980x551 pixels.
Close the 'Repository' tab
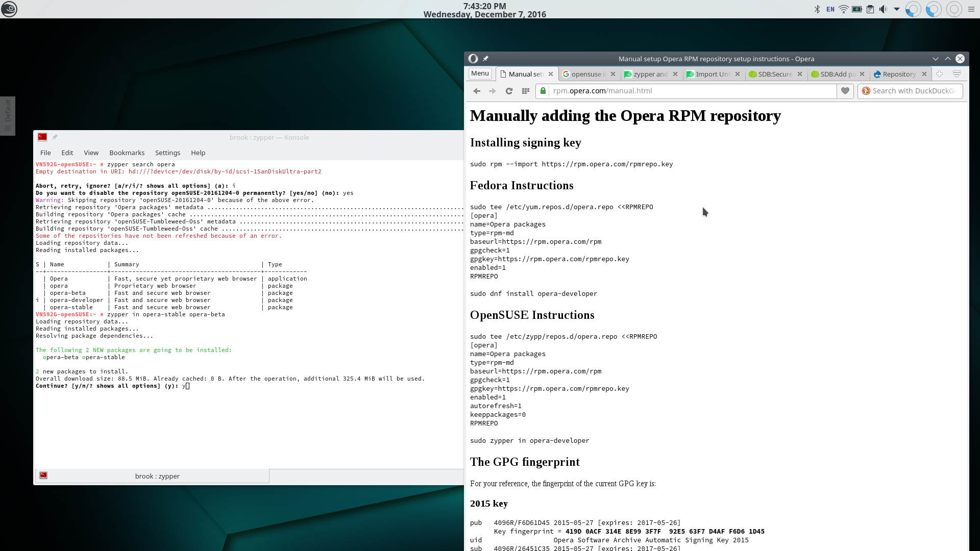pos(924,74)
